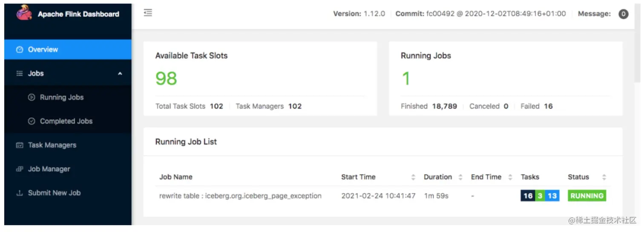
Task: Click the green RUNNING status badge
Action: click(x=586, y=196)
